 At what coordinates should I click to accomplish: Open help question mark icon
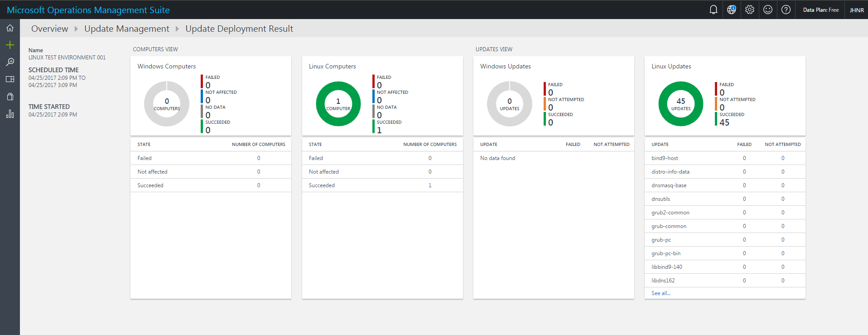pyautogui.click(x=786, y=10)
